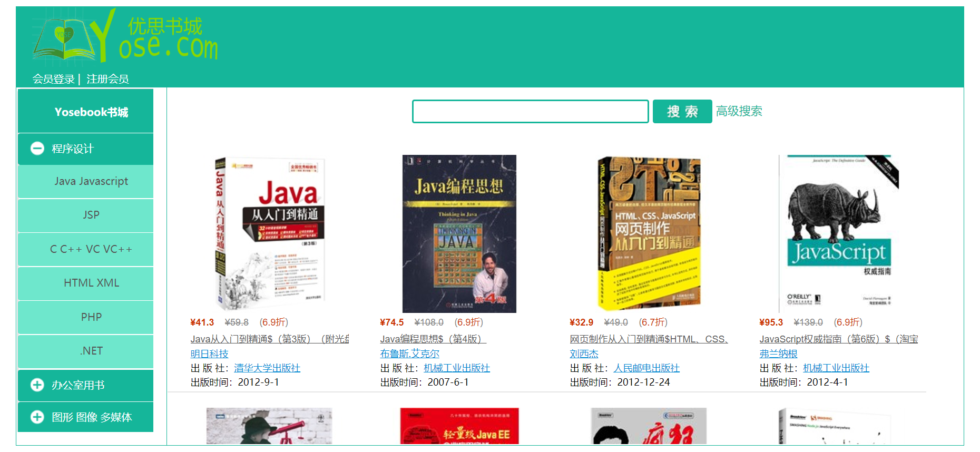Open the Java编程思想 book cover

[x=459, y=233]
